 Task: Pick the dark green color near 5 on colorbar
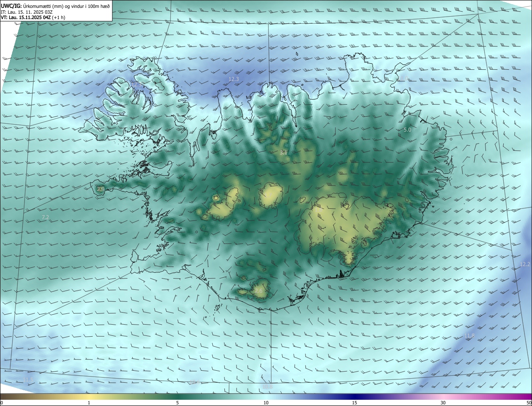tap(177, 396)
